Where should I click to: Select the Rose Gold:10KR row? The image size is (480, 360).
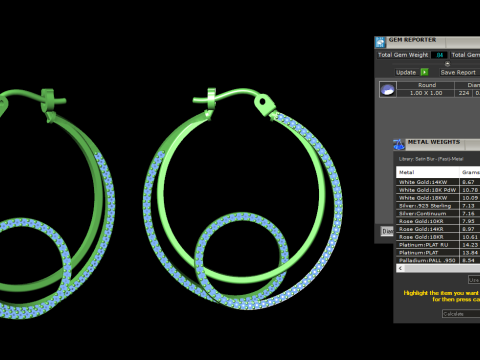(x=438, y=221)
